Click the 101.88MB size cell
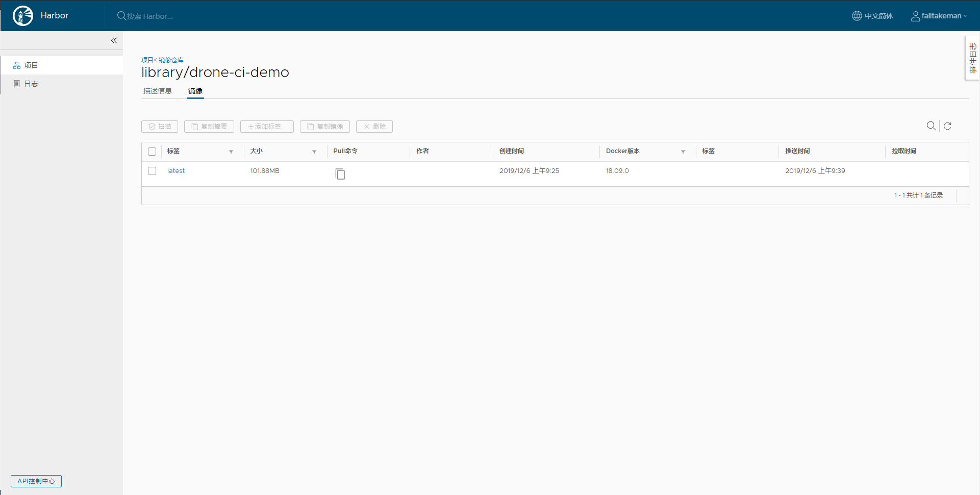The width and height of the screenshot is (980, 495). (x=265, y=171)
